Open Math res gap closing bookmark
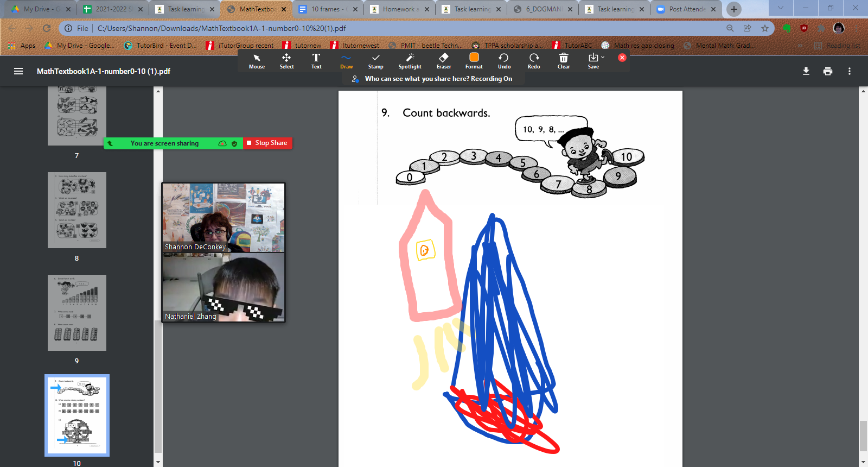Screen dimensions: 868x467 pyautogui.click(x=637, y=46)
